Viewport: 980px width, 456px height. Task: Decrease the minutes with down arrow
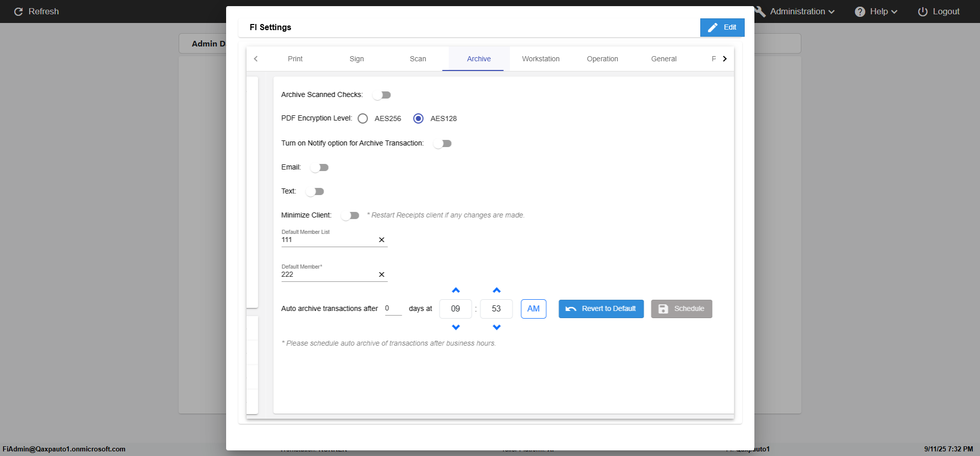point(497,327)
